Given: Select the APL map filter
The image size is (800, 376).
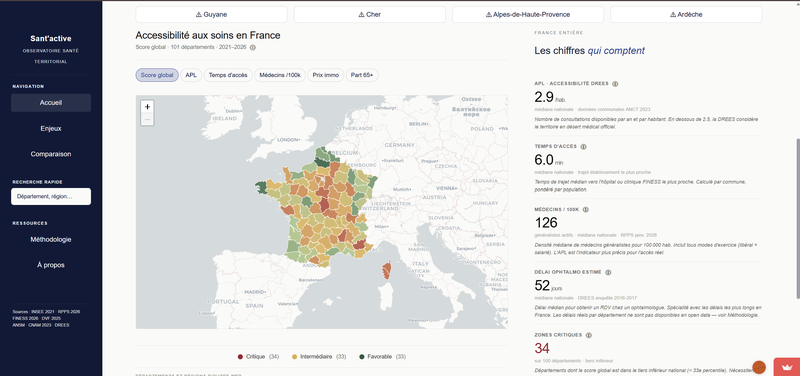Looking at the screenshot, I should [x=191, y=75].
